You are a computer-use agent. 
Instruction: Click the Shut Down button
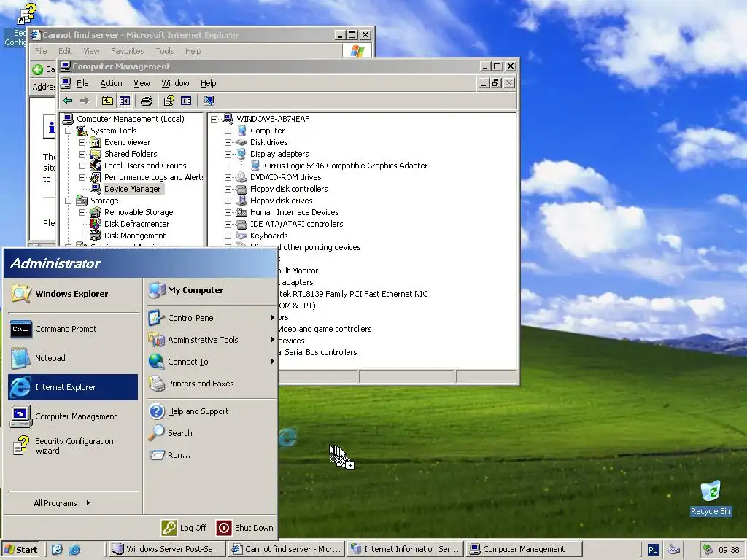pos(245,528)
